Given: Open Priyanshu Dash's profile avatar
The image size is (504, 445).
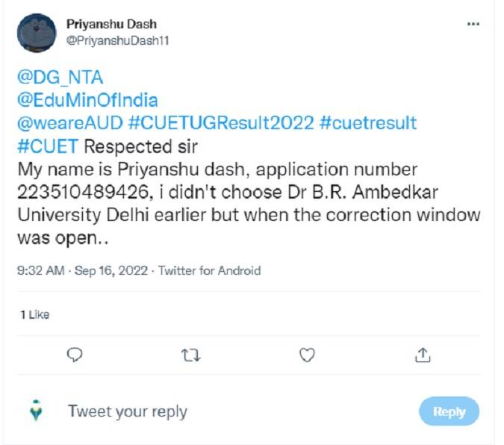Looking at the screenshot, I should click(x=37, y=32).
